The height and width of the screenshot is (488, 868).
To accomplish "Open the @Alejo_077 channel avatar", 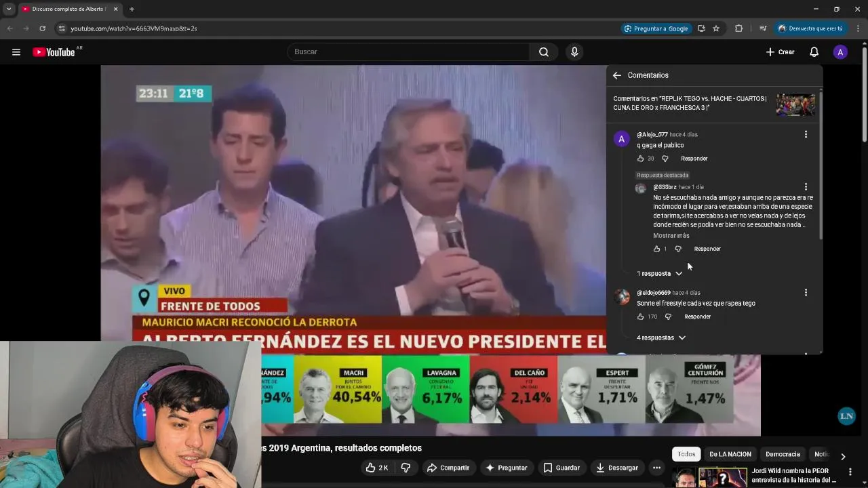I will pyautogui.click(x=621, y=140).
